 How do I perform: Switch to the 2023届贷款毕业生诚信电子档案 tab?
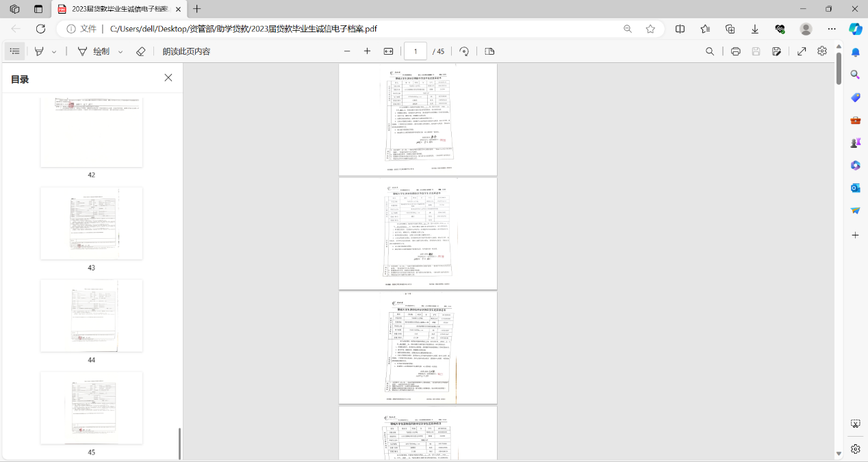click(x=120, y=9)
